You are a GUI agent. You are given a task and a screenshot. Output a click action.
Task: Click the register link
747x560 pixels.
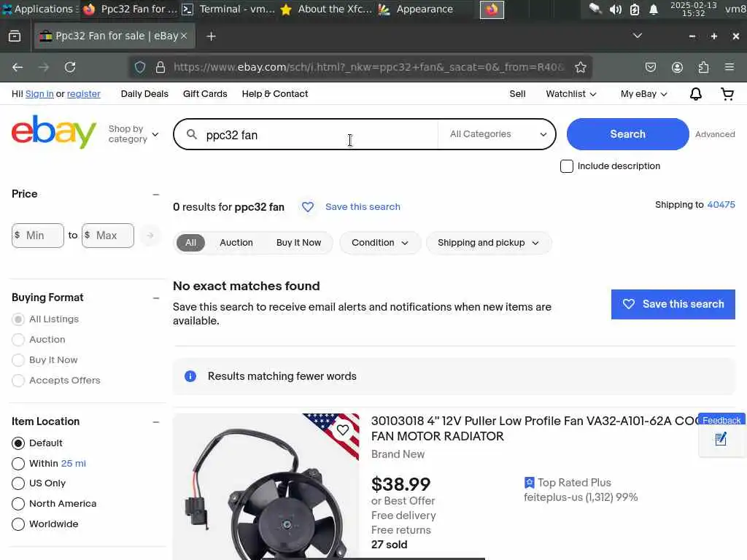[x=84, y=94]
